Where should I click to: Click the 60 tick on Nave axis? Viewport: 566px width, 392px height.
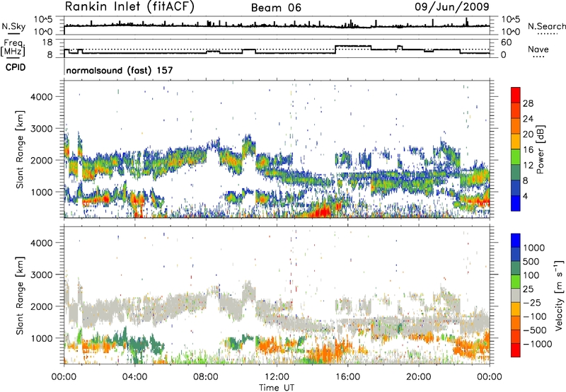(x=507, y=42)
